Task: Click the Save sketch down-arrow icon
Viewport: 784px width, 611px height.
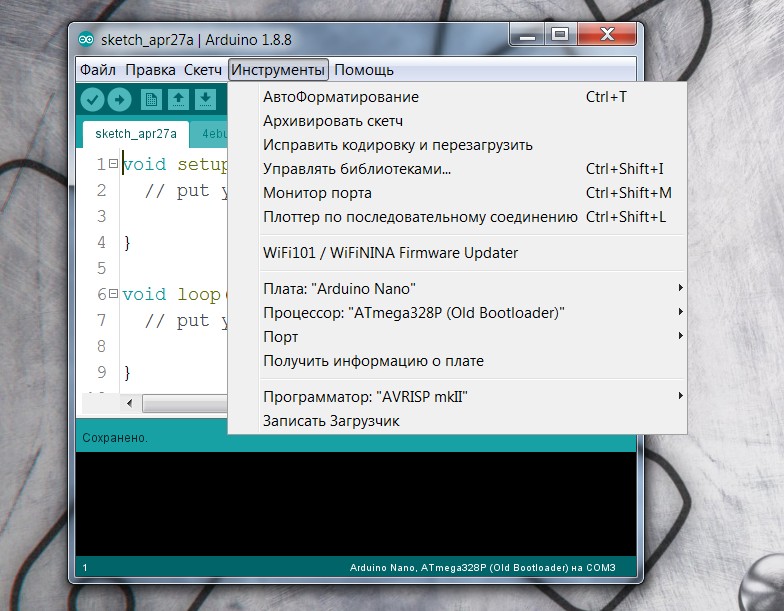Action: (206, 100)
